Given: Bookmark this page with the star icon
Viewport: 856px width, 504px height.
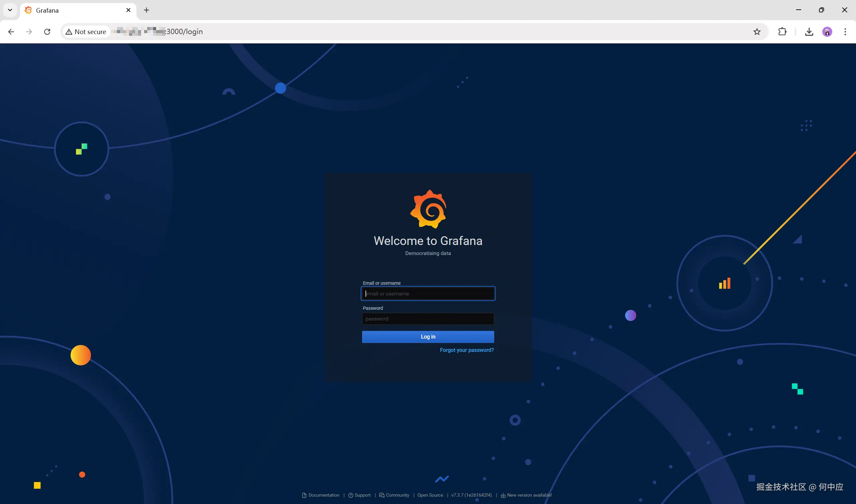Looking at the screenshot, I should (x=757, y=32).
